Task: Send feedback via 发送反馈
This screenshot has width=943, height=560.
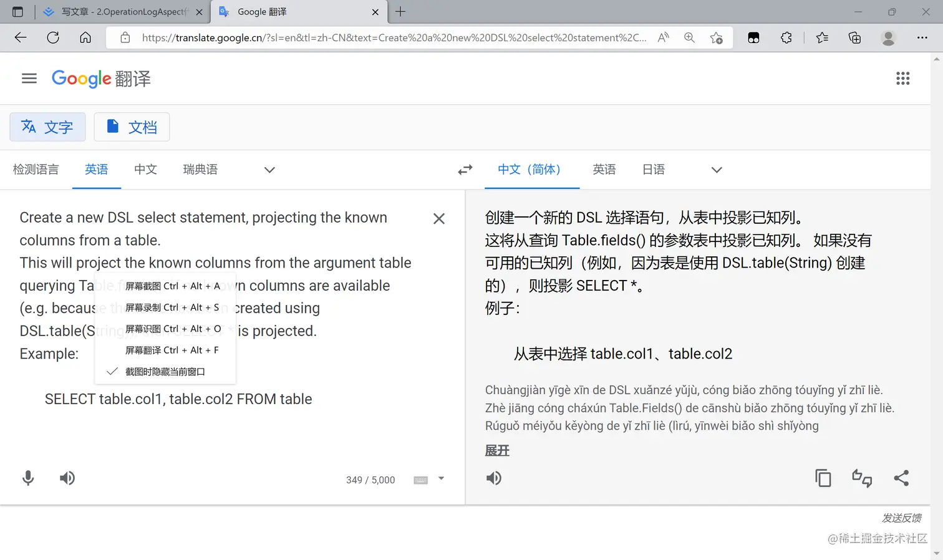Action: pos(902,518)
